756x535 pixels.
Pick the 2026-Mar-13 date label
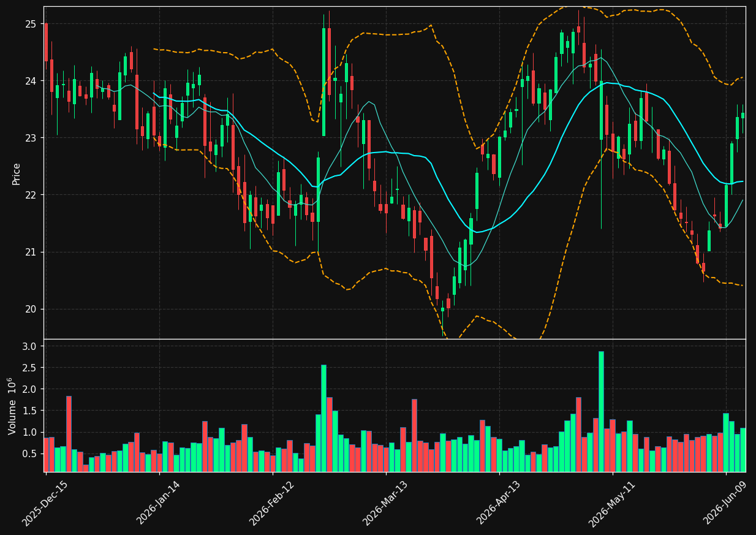(x=385, y=503)
